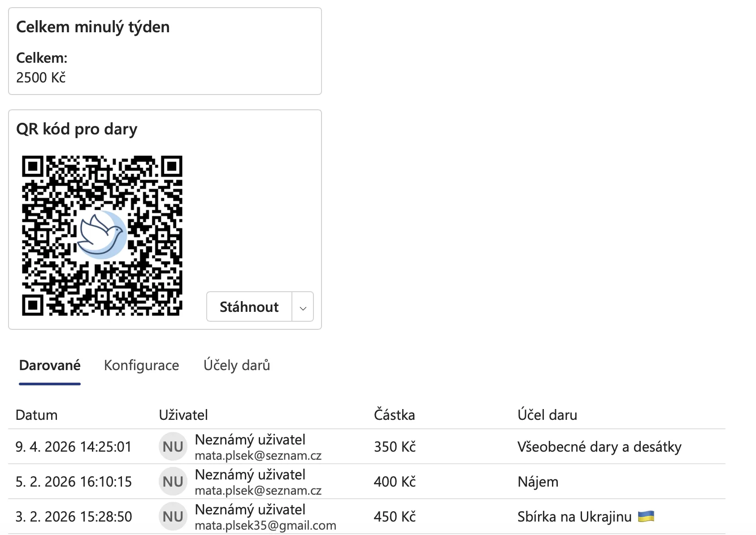Image resolution: width=756 pixels, height=535 pixels.
Task: Click email mata.plsek35@gmail.com
Action: [x=265, y=525]
